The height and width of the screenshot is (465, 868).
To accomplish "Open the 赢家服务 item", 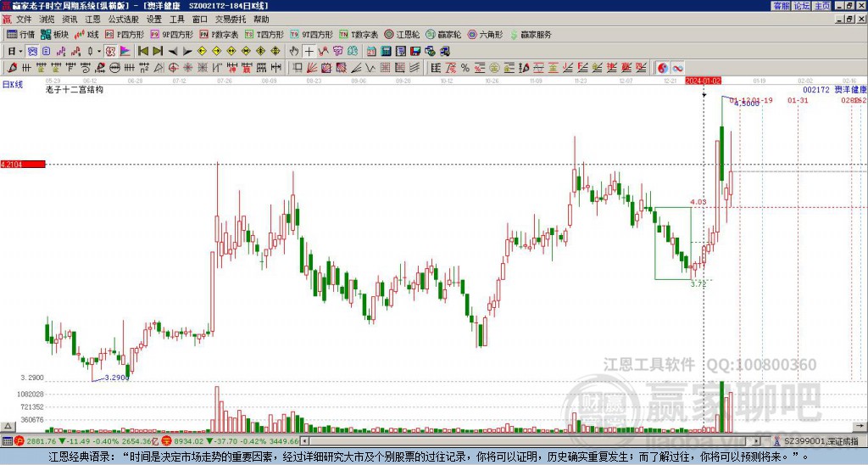I will (x=531, y=34).
